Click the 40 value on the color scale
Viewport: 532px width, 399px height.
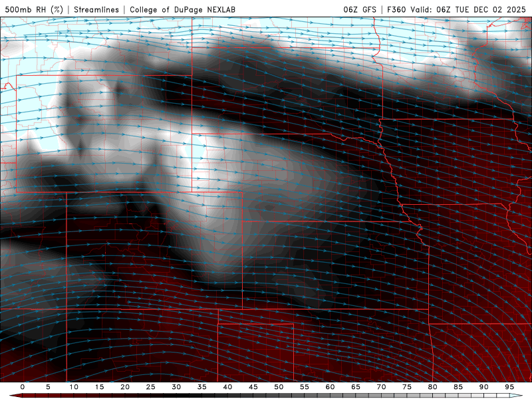pyautogui.click(x=227, y=387)
